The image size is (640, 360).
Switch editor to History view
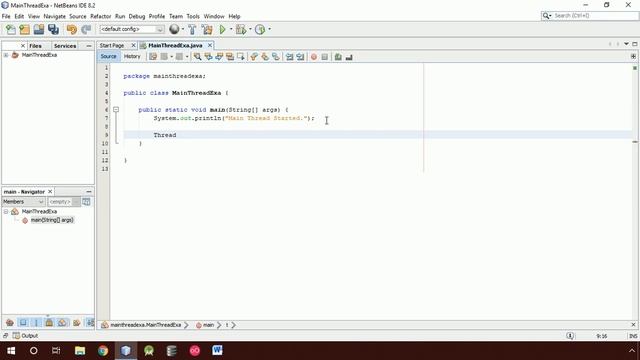pyautogui.click(x=132, y=56)
